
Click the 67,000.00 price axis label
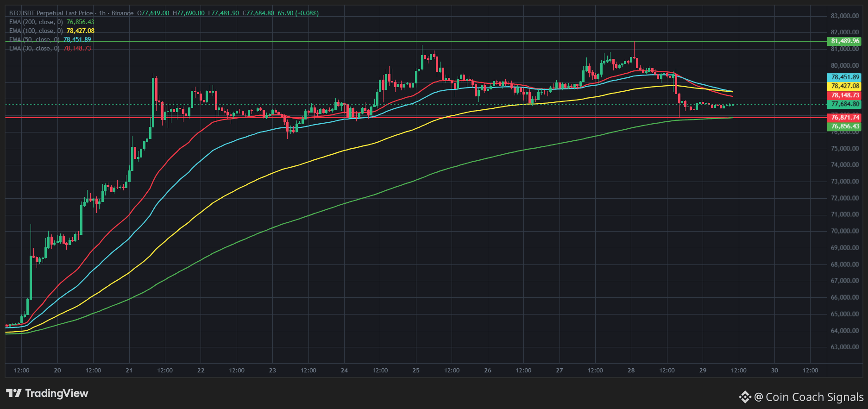tap(845, 280)
